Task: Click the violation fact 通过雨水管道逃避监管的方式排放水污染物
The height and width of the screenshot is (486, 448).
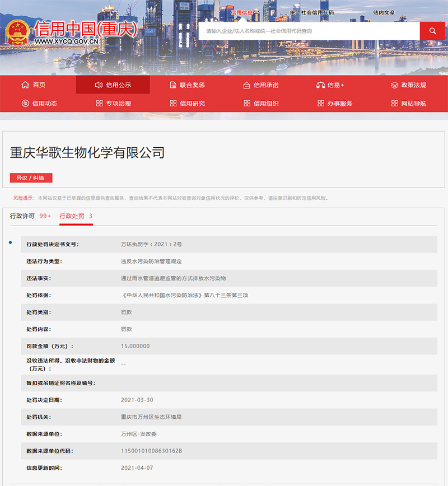Action: pyautogui.click(x=173, y=278)
